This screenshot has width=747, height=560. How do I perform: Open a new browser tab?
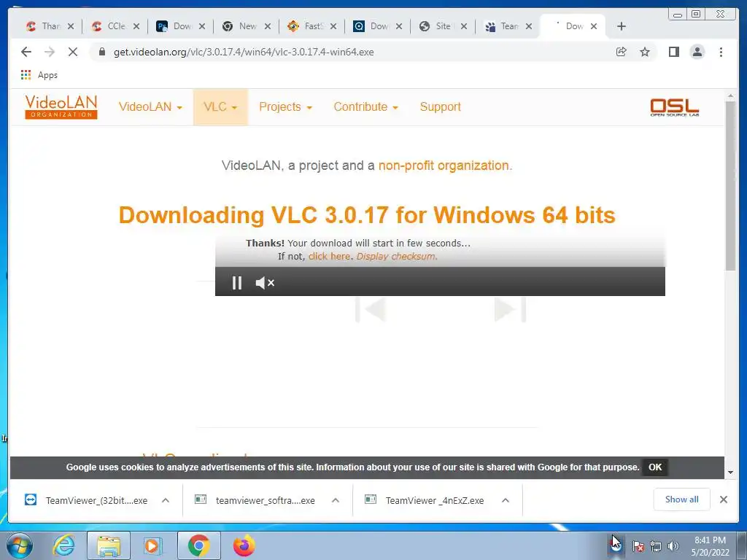(622, 26)
